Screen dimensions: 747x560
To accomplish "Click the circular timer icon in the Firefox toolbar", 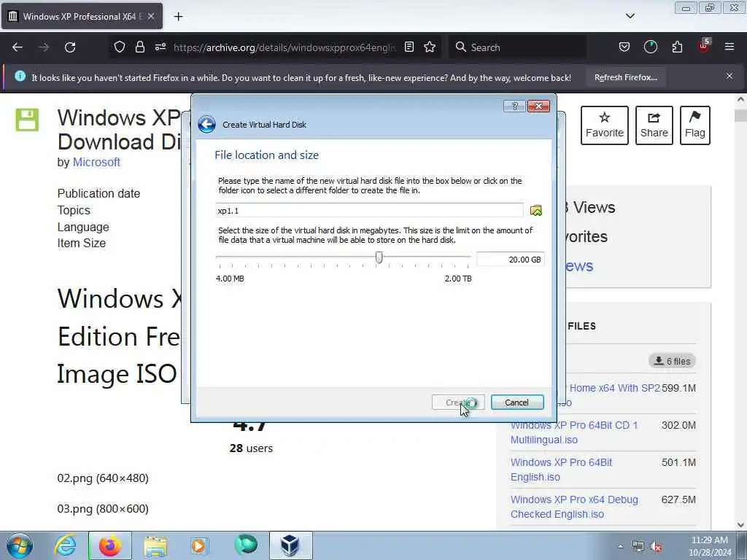I will 650,47.
